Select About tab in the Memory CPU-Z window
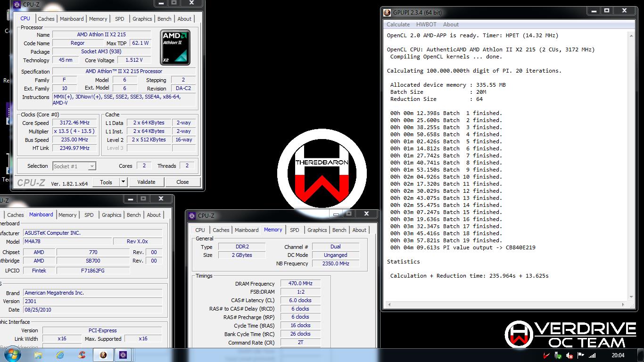Image resolution: width=644 pixels, height=362 pixels. (359, 230)
